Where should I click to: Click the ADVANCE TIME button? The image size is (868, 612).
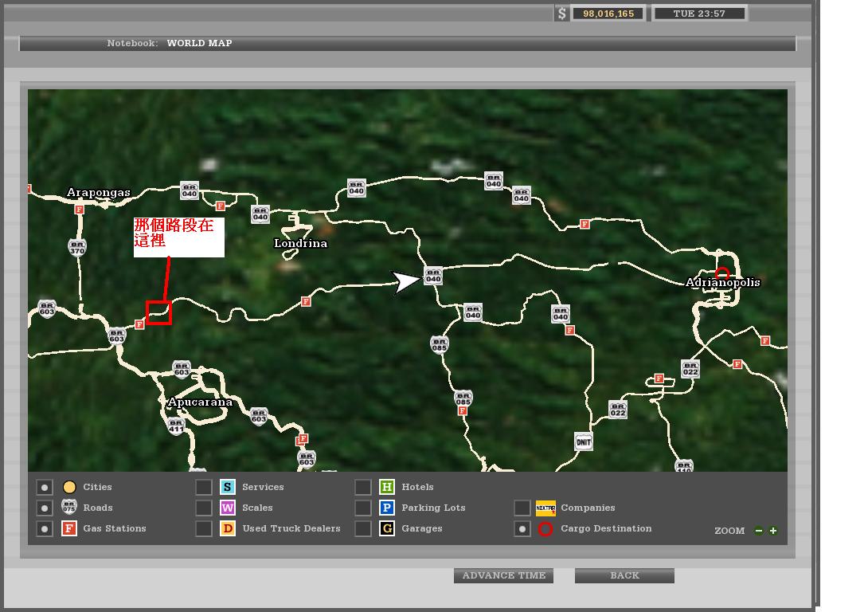pos(504,575)
